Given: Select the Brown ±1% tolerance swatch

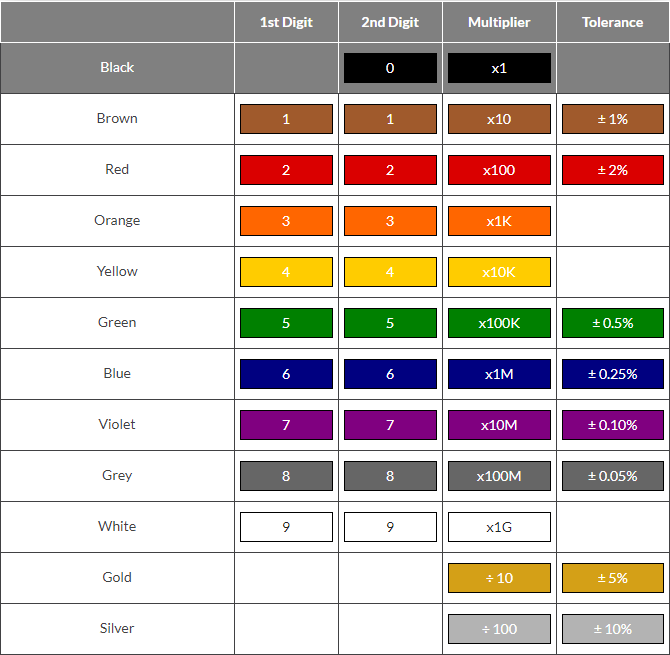Looking at the screenshot, I should point(612,119).
